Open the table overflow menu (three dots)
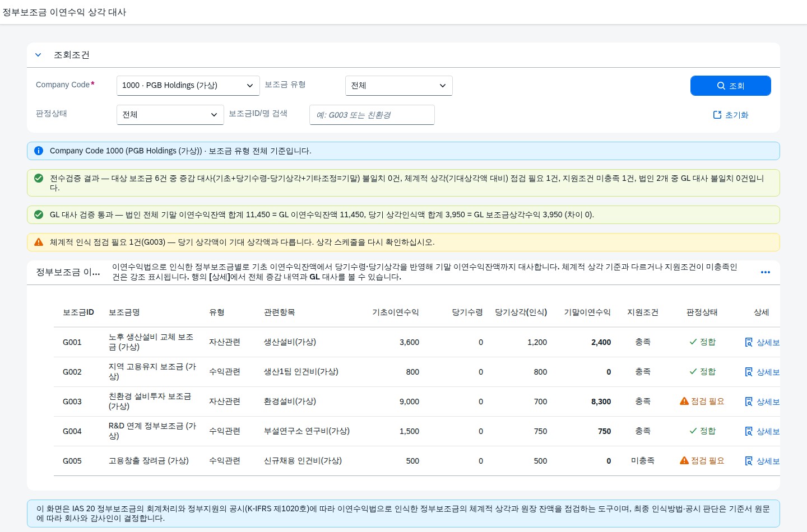The width and height of the screenshot is (807, 532). pyautogui.click(x=765, y=272)
